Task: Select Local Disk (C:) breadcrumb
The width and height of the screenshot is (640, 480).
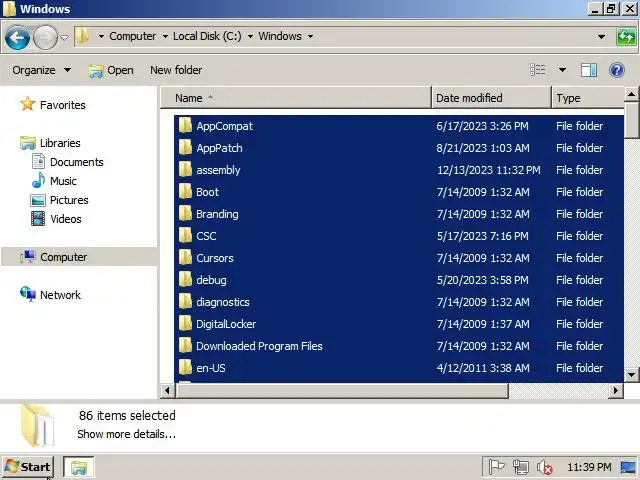Action: point(207,36)
